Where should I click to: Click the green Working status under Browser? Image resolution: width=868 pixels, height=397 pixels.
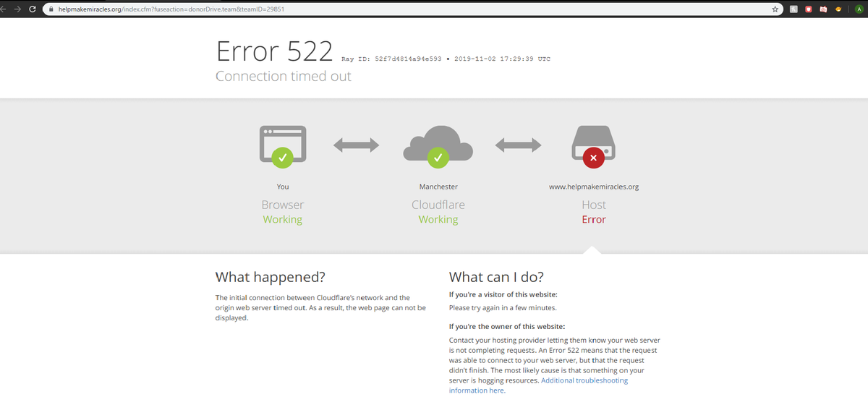(283, 219)
